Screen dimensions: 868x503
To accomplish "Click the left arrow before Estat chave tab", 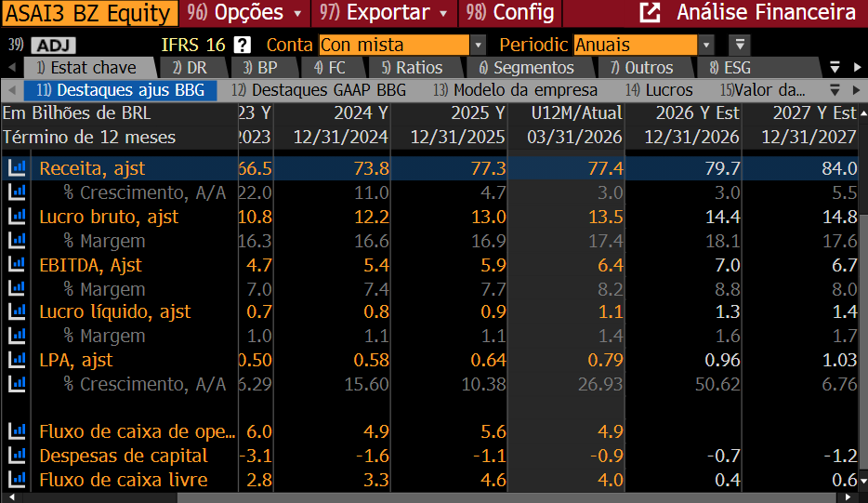I will (x=12, y=68).
